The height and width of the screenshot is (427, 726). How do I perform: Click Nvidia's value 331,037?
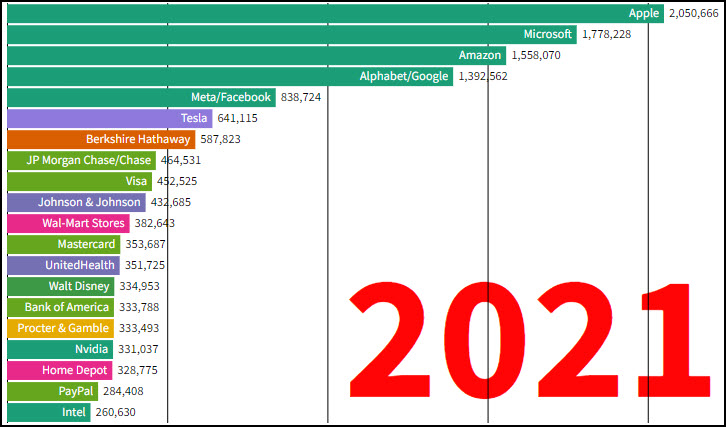[138, 349]
